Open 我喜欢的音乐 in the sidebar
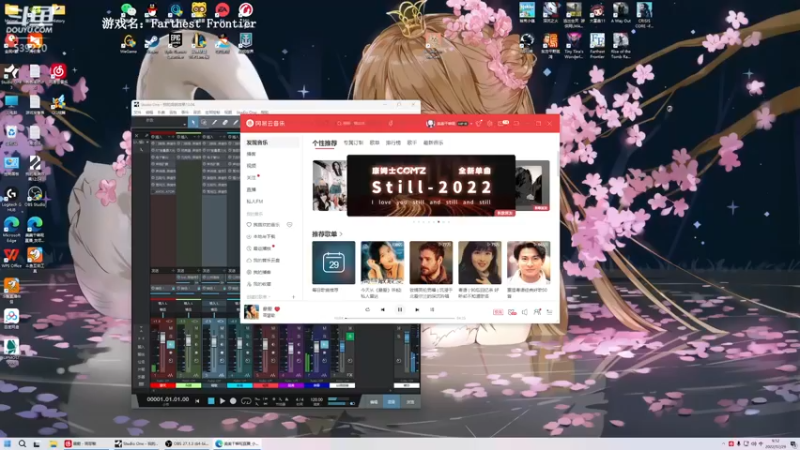The width and height of the screenshot is (800, 450). (x=264, y=224)
